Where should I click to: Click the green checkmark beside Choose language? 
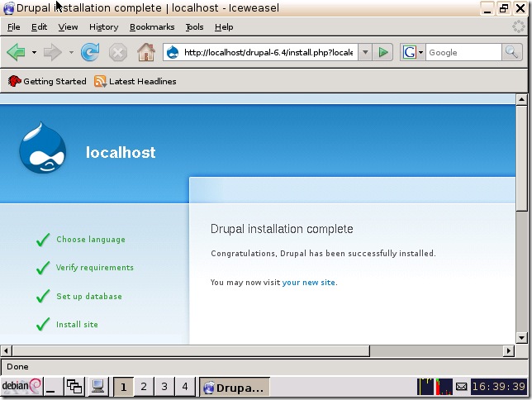click(x=43, y=240)
